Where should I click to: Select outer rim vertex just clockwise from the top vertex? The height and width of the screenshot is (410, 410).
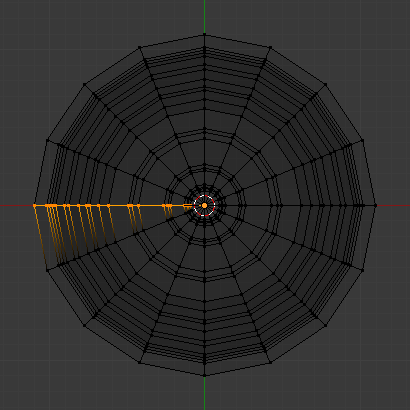click(x=270, y=48)
